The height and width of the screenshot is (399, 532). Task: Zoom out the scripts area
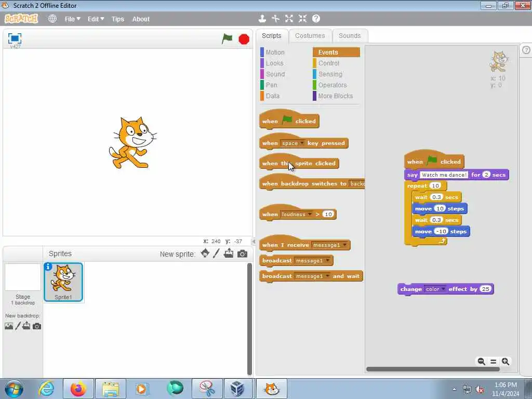[x=481, y=362]
